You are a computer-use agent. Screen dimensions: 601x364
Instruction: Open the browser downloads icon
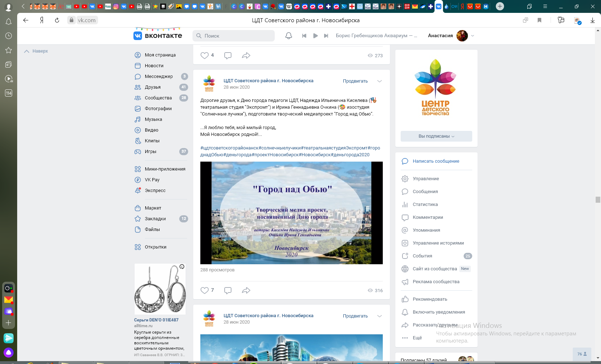pos(592,20)
